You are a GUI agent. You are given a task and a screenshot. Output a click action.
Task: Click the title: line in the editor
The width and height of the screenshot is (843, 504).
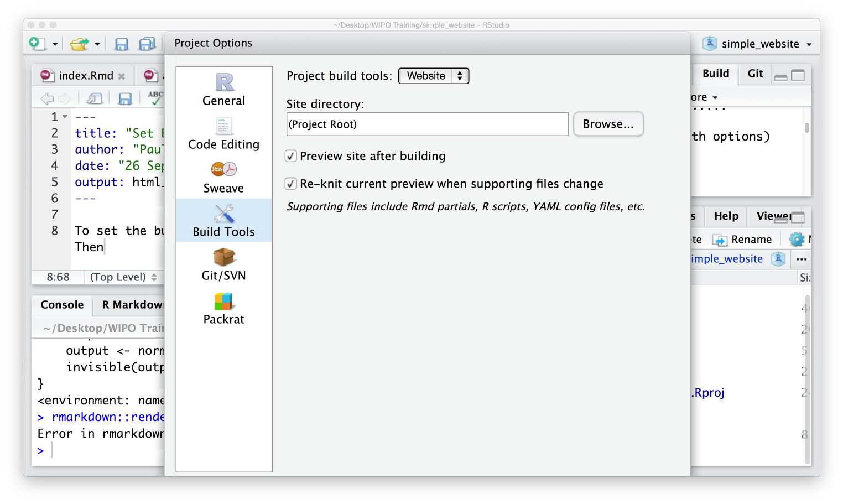tap(119, 133)
